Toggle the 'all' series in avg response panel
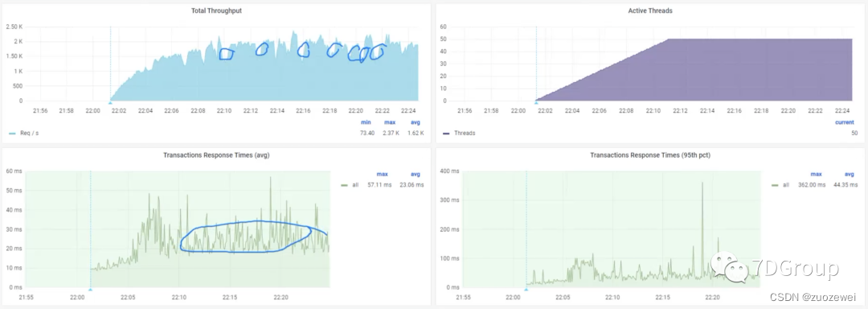The image size is (868, 309). click(355, 185)
